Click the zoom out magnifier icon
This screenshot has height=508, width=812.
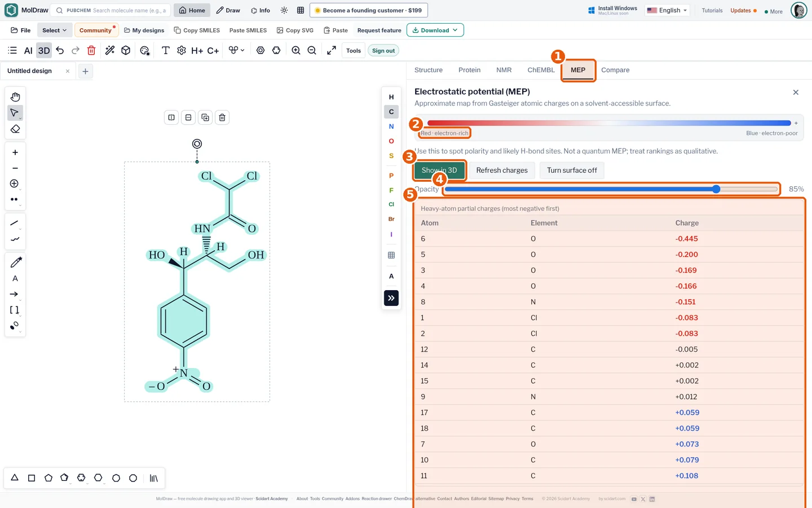[312, 51]
